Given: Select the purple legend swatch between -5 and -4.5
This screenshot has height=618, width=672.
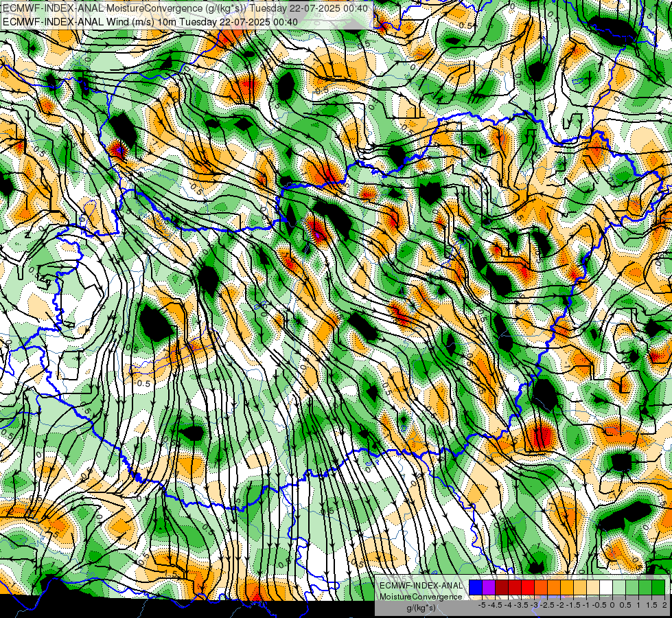Looking at the screenshot, I should click(489, 588).
